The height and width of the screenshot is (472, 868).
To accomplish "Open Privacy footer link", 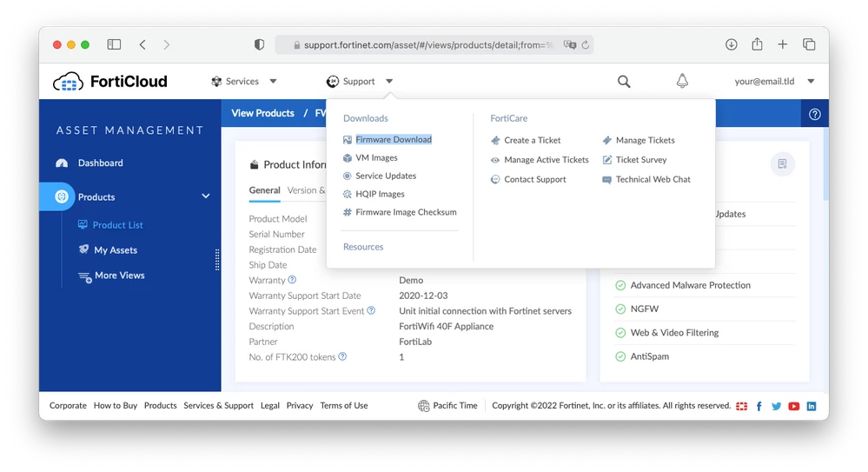I will (x=300, y=406).
